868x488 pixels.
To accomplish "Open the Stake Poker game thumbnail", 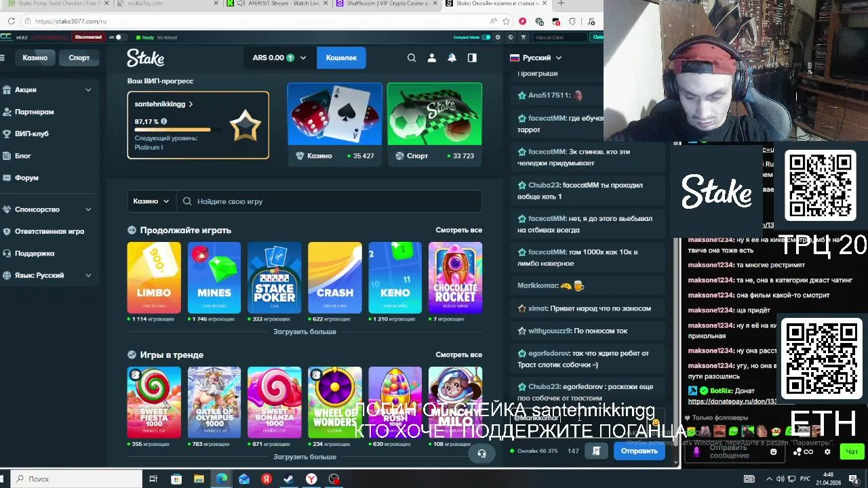I will coord(275,278).
